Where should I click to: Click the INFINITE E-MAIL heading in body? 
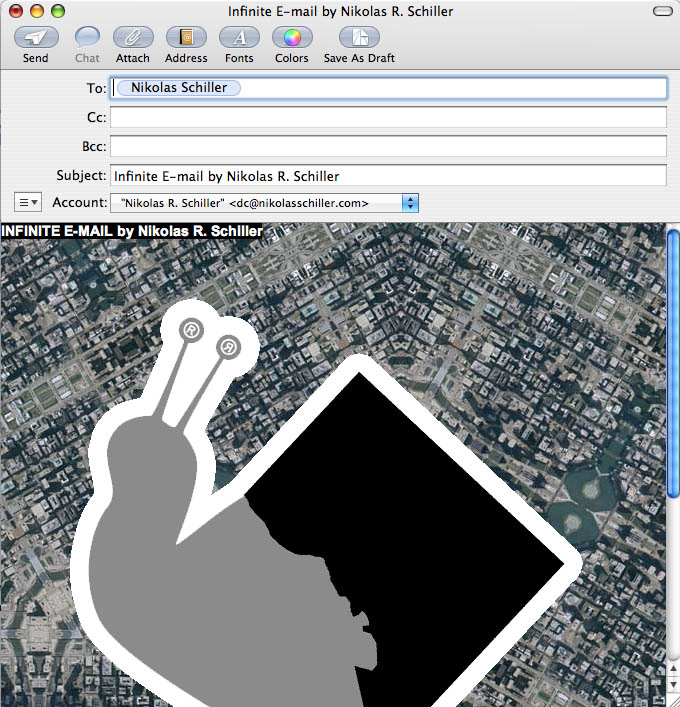[132, 231]
